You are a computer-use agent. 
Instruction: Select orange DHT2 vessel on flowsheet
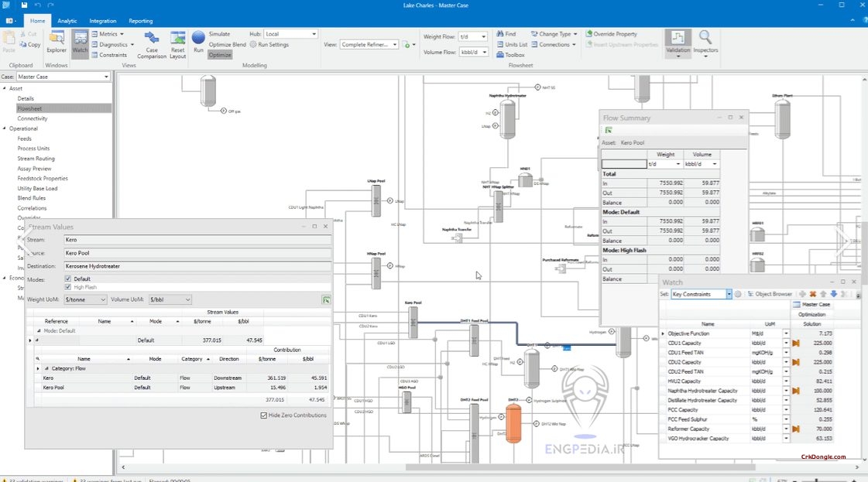pyautogui.click(x=513, y=422)
